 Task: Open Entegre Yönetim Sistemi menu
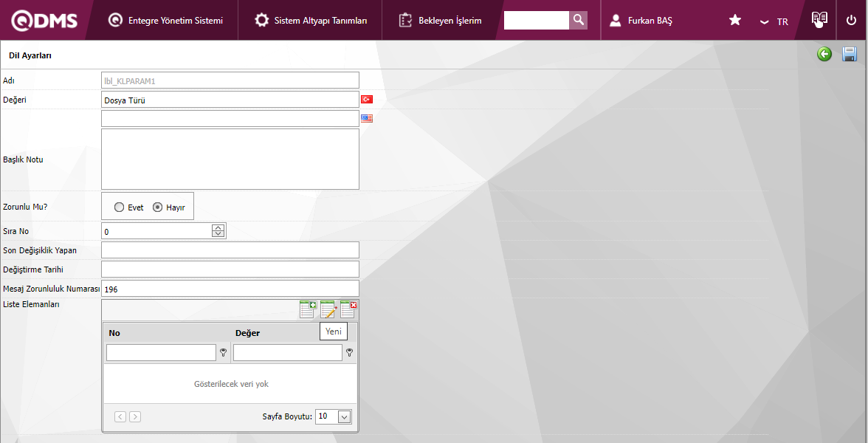pyautogui.click(x=165, y=21)
